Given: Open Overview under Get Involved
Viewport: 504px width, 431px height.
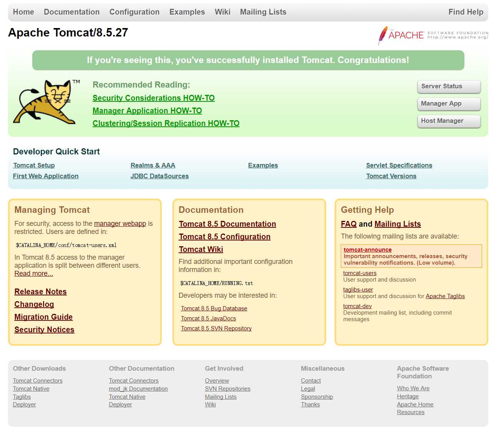Looking at the screenshot, I should tap(217, 381).
